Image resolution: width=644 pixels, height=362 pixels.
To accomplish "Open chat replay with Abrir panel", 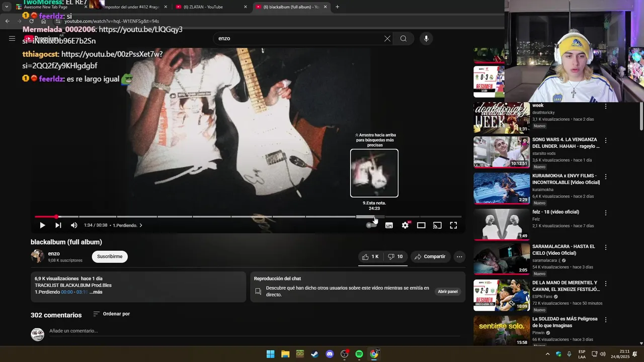I will [x=448, y=292].
